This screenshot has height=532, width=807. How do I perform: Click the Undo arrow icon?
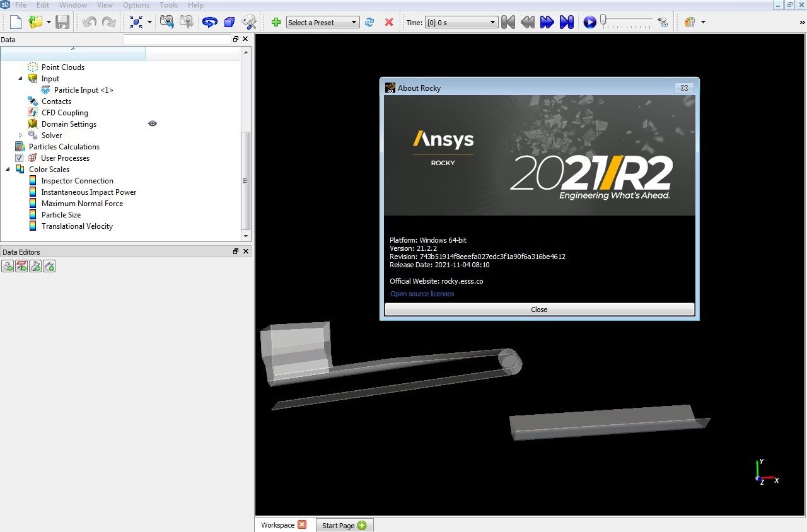(89, 21)
